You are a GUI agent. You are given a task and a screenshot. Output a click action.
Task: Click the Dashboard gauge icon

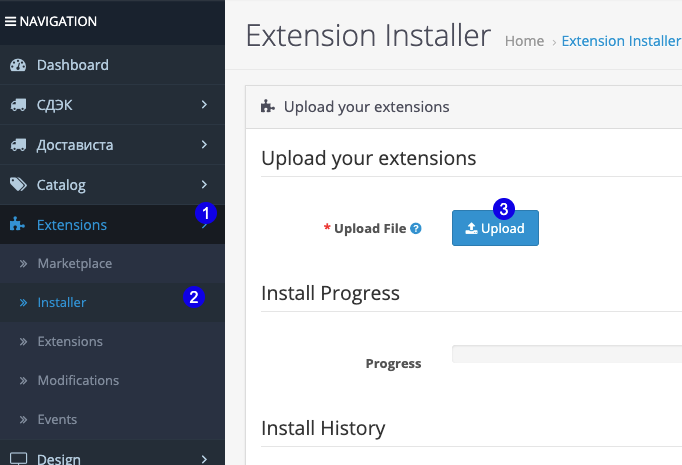click(18, 65)
